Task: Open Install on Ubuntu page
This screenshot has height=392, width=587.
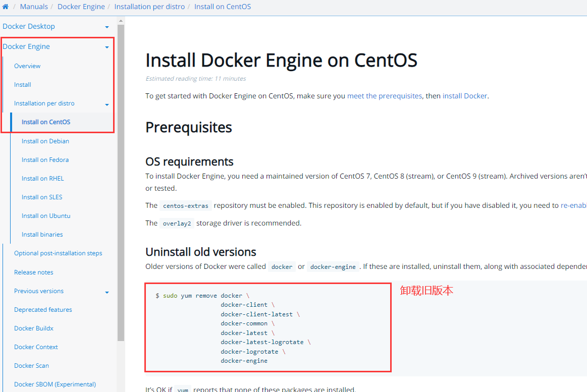Action: (46, 216)
